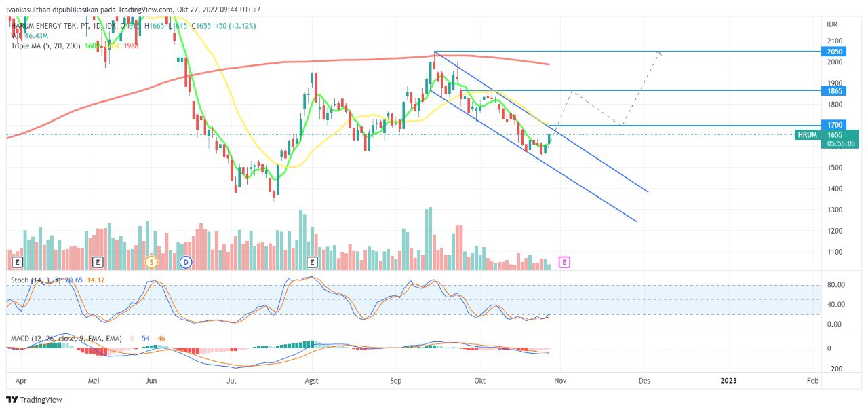Click the 2023 label on the time axis
The width and height of the screenshot is (868, 410).
coord(729,381)
